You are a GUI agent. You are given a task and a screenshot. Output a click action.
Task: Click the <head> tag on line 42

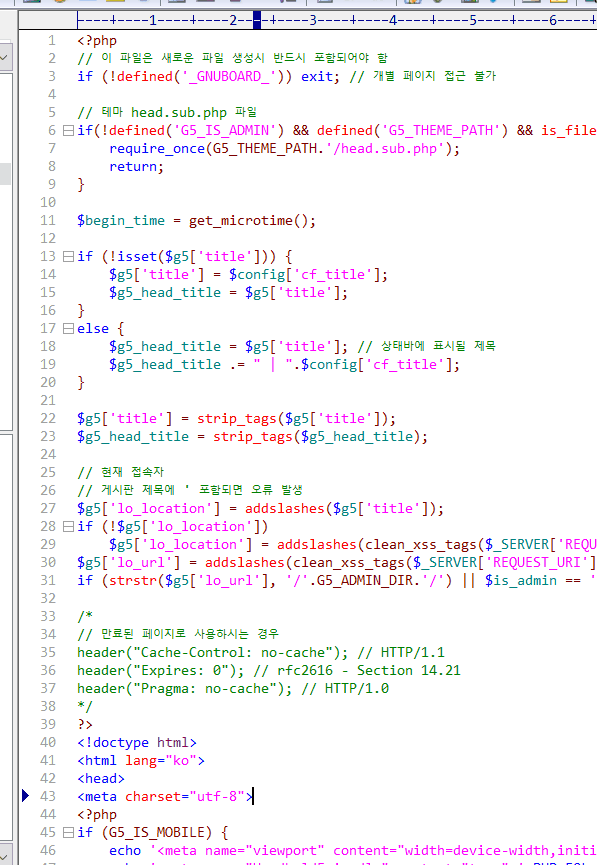101,778
